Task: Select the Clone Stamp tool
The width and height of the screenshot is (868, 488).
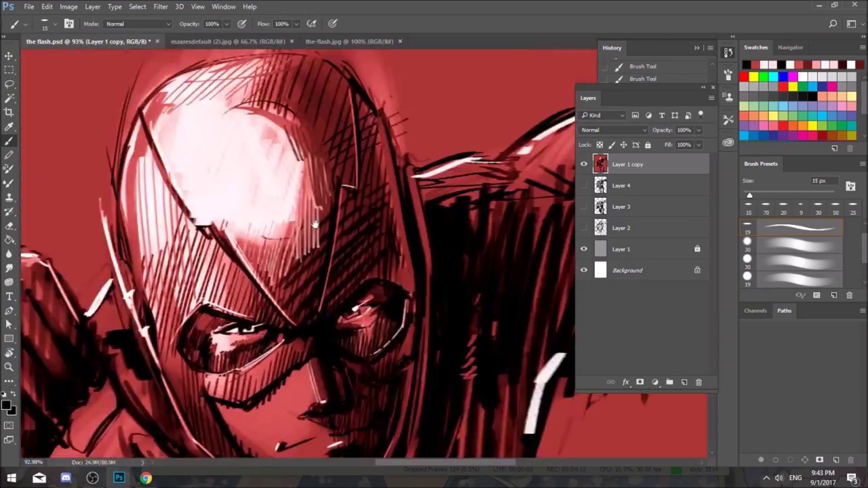Action: [9, 197]
